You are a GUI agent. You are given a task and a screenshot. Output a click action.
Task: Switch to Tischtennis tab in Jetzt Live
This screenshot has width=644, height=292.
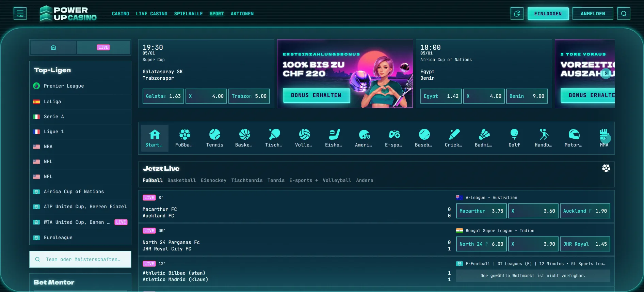247,180
